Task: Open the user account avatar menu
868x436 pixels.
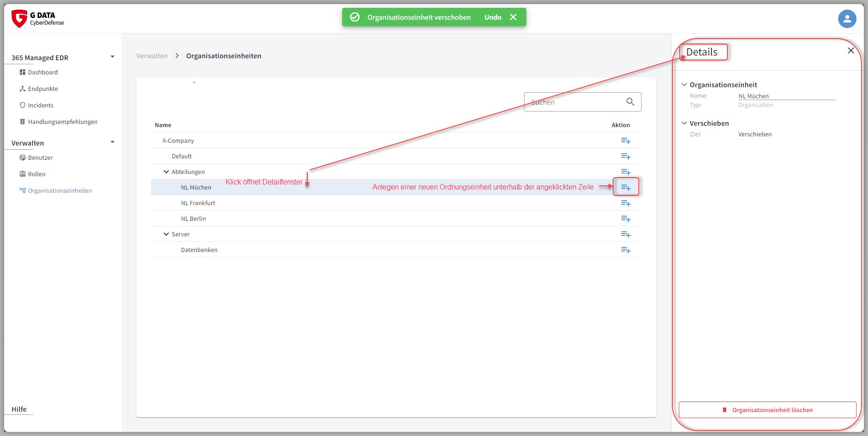Action: (x=847, y=19)
